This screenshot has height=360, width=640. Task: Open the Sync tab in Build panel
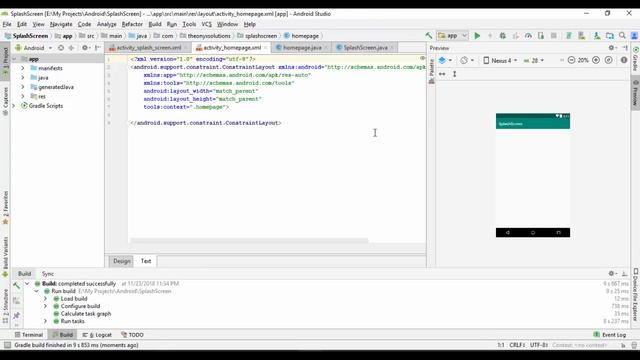tap(48, 274)
